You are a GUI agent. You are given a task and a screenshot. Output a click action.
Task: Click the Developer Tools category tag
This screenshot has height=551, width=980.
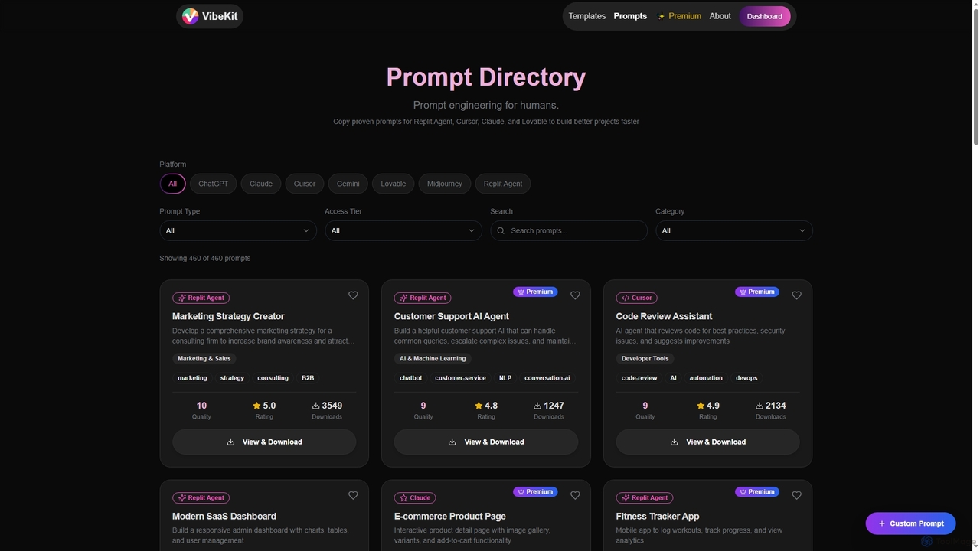[645, 358]
